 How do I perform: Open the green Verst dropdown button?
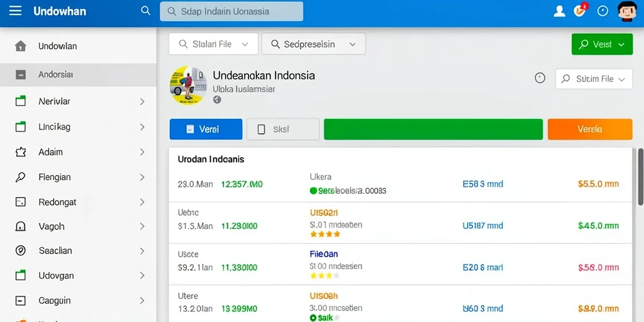[x=602, y=45]
